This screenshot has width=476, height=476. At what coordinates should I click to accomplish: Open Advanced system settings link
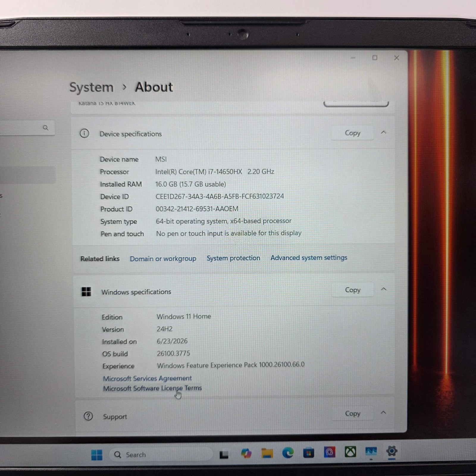pyautogui.click(x=309, y=258)
